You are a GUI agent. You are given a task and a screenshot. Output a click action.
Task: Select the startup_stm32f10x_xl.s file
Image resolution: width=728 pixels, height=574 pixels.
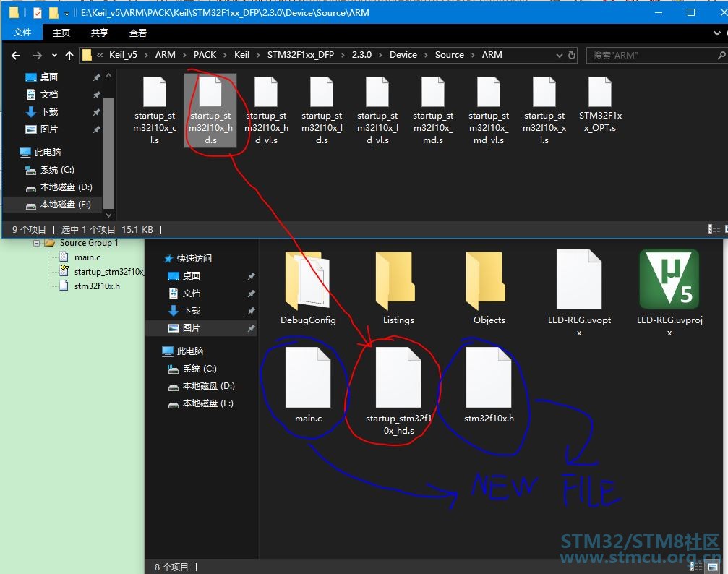coord(544,111)
